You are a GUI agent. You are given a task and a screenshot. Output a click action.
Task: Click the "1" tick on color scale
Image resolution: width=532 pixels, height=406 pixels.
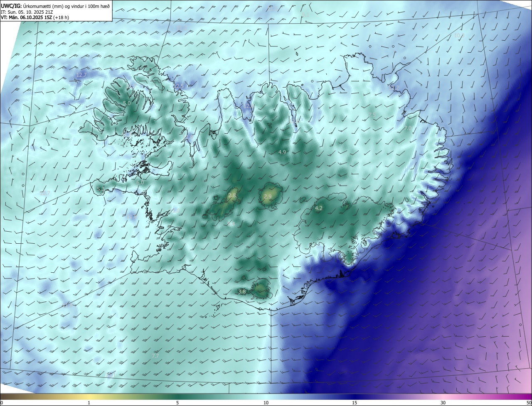point(89,403)
